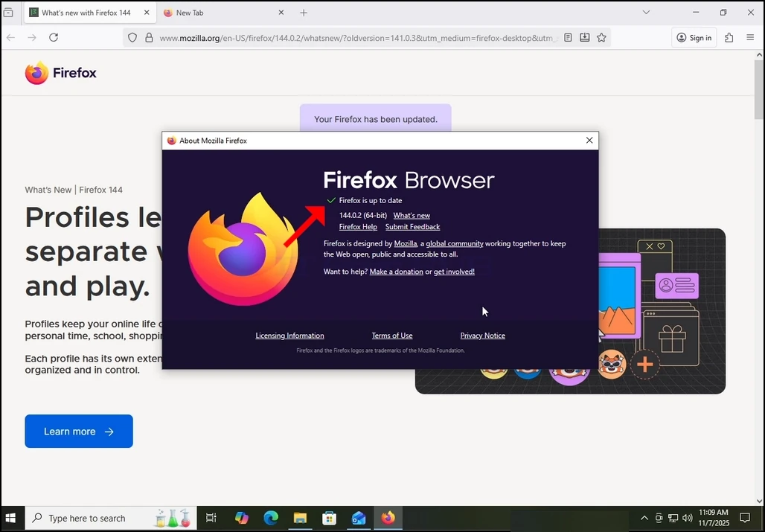Screen dimensions: 765x532
Task: Launch Copilot from the taskbar
Action: [x=242, y=518]
